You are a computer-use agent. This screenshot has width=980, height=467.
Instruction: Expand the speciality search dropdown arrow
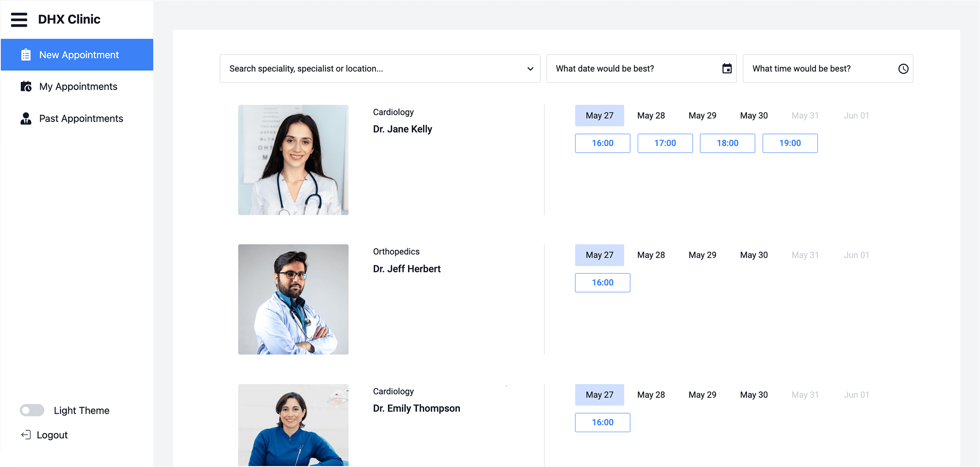[x=530, y=69]
